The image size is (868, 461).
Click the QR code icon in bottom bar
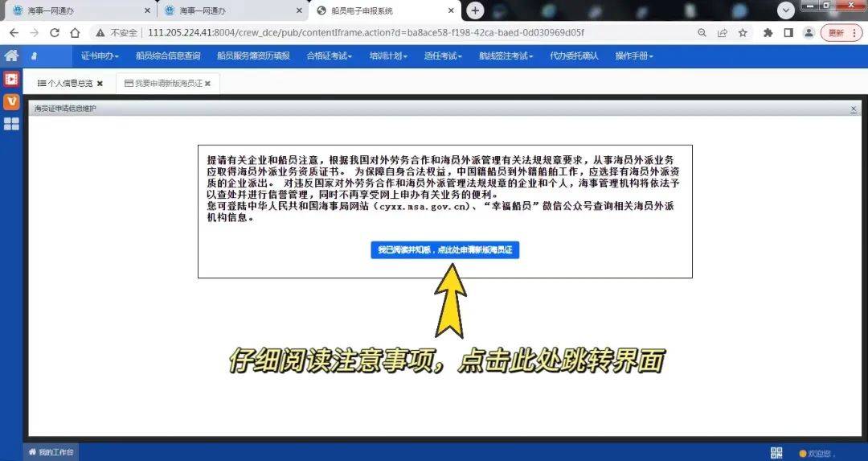click(776, 453)
